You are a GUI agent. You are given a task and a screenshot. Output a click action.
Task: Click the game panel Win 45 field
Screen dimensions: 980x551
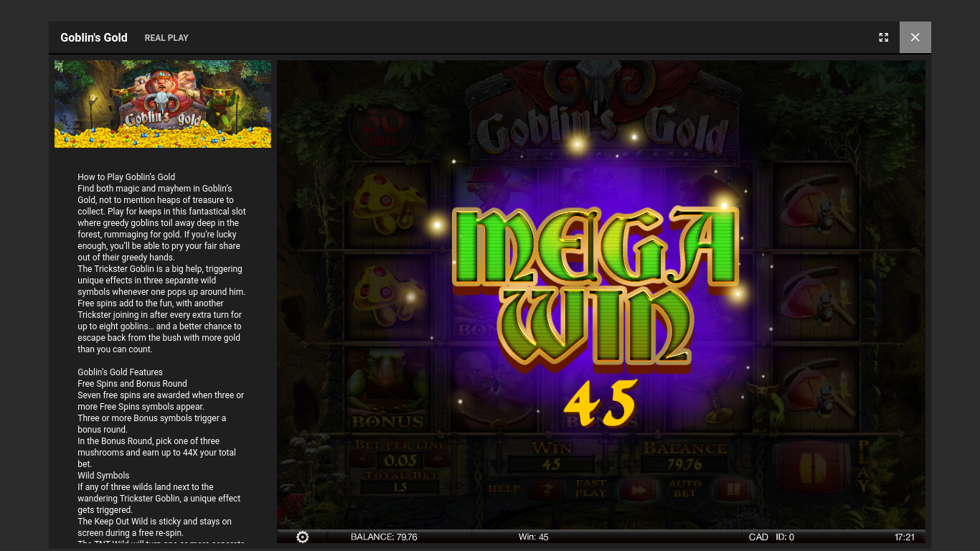coord(551,464)
